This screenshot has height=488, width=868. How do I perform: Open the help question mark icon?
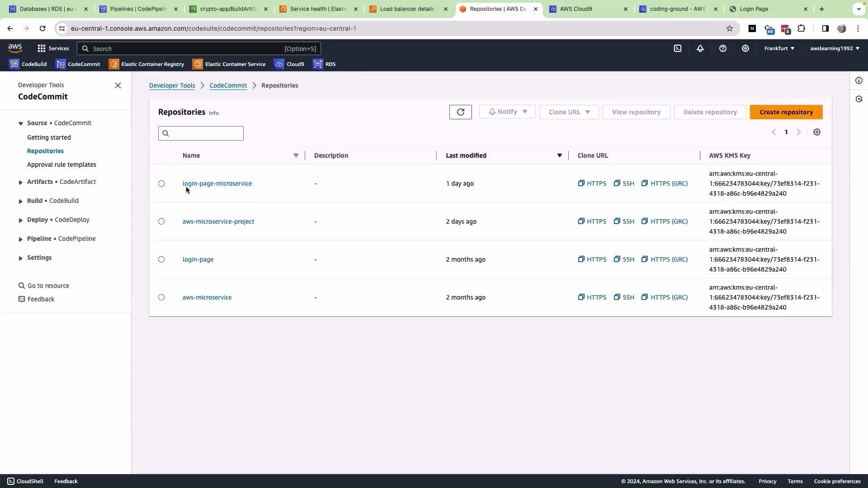click(x=723, y=48)
